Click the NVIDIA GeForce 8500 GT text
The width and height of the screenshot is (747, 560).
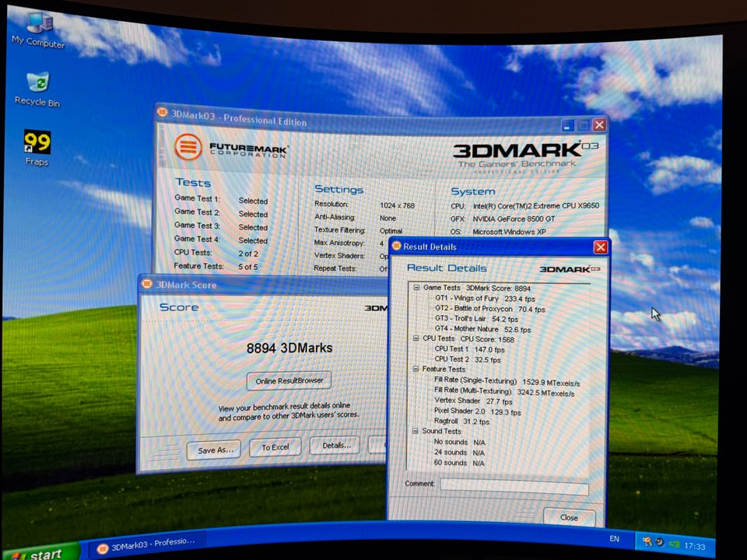[x=514, y=219]
